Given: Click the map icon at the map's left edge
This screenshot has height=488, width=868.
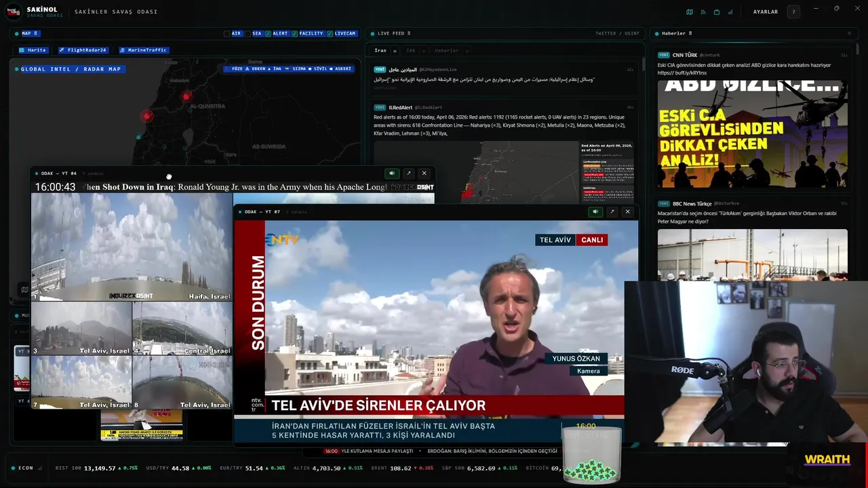Looking at the screenshot, I should 24,290.
